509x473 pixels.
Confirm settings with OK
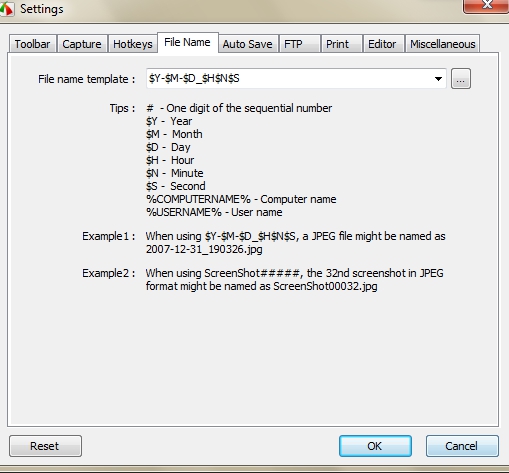click(375, 446)
